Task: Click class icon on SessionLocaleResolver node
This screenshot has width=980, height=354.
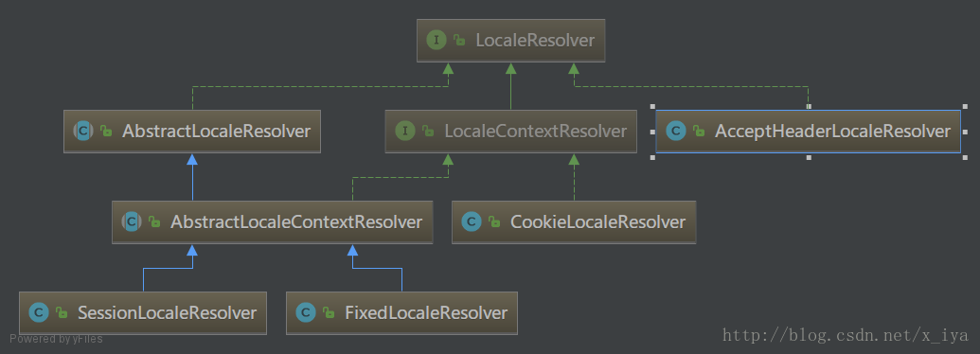Action: click(x=39, y=312)
